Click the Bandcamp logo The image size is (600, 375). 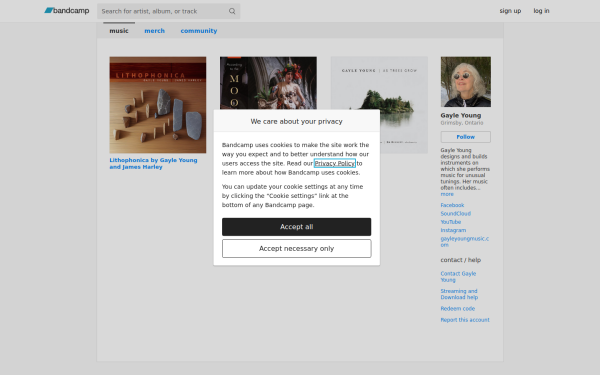(67, 11)
